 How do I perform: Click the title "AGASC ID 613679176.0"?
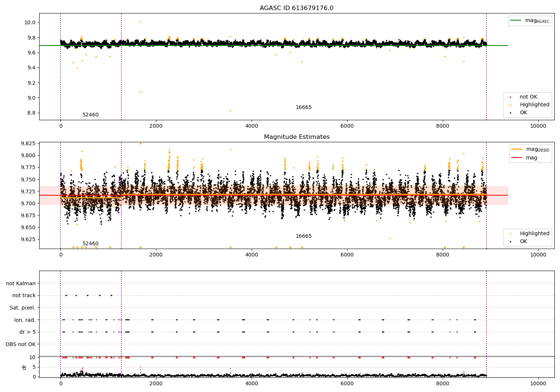coord(296,8)
